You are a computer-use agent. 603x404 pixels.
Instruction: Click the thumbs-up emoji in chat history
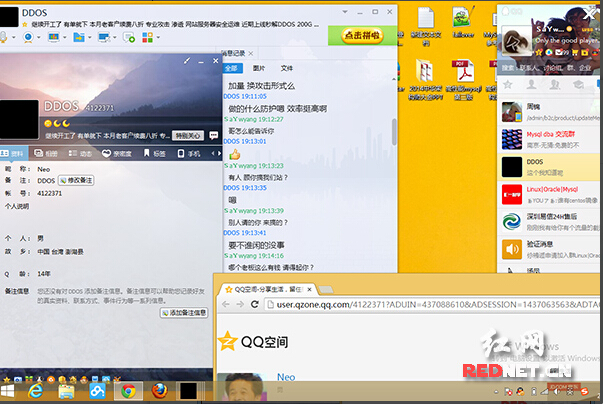pyautogui.click(x=235, y=153)
